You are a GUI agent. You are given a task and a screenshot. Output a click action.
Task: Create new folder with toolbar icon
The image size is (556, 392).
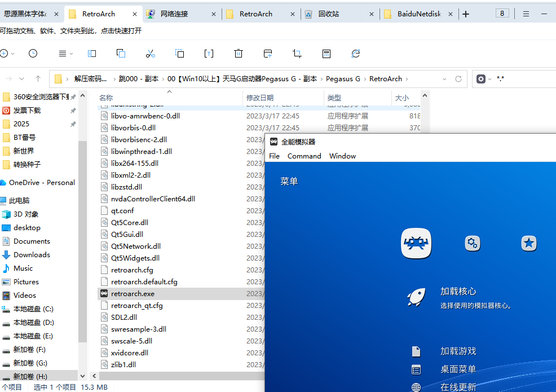tap(267, 54)
